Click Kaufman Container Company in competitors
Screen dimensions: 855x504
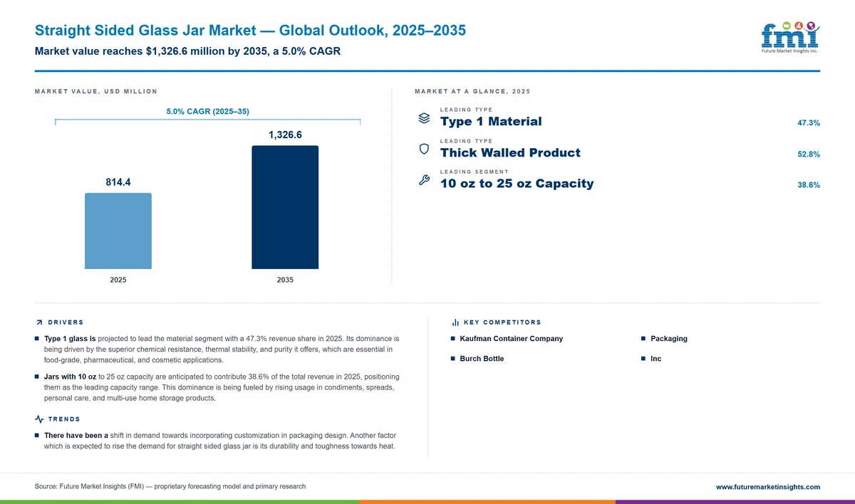(512, 339)
